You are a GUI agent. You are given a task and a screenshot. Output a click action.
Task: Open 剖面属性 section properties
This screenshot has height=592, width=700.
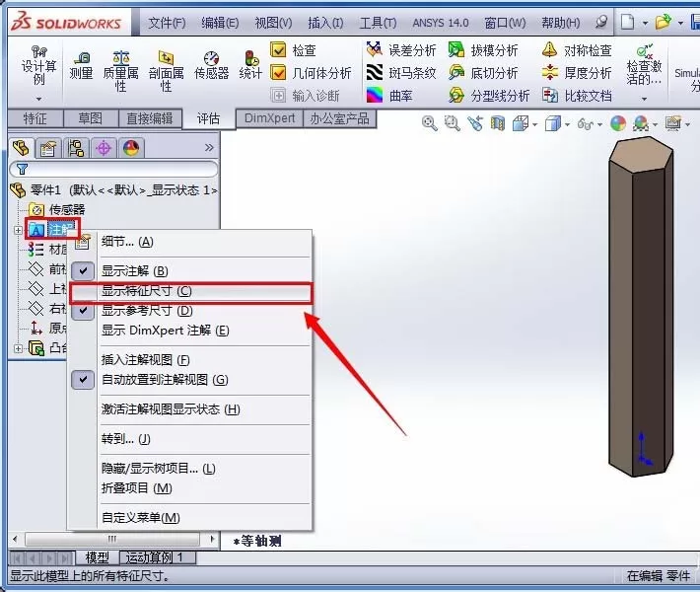[166, 71]
